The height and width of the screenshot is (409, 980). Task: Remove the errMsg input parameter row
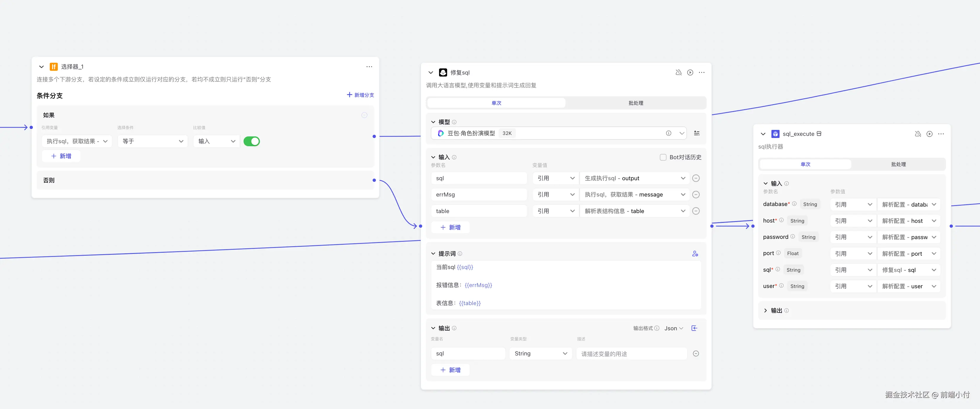(696, 195)
